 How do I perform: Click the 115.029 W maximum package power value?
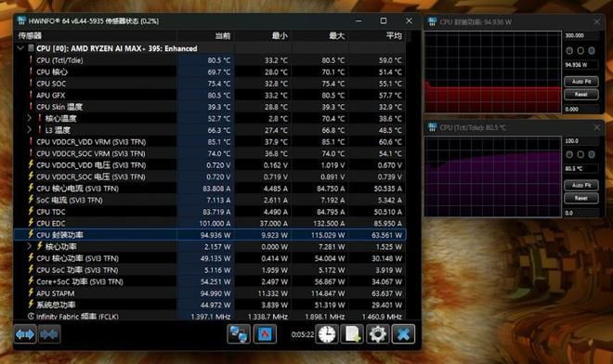(328, 235)
